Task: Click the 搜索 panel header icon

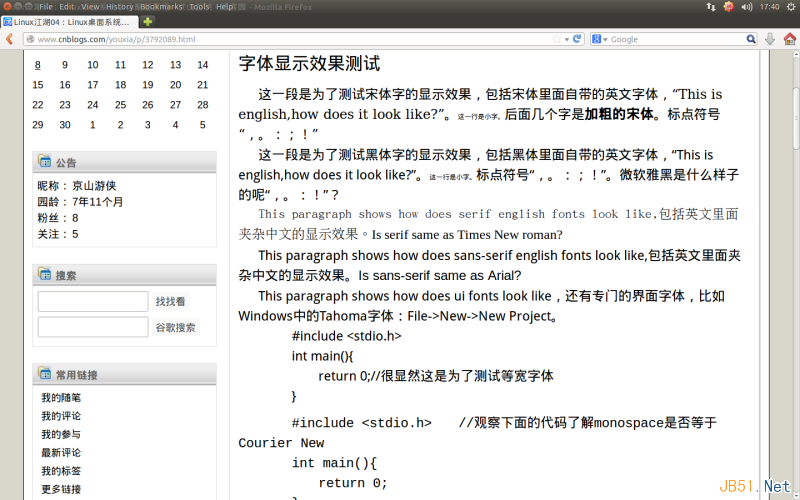Action: [44, 274]
